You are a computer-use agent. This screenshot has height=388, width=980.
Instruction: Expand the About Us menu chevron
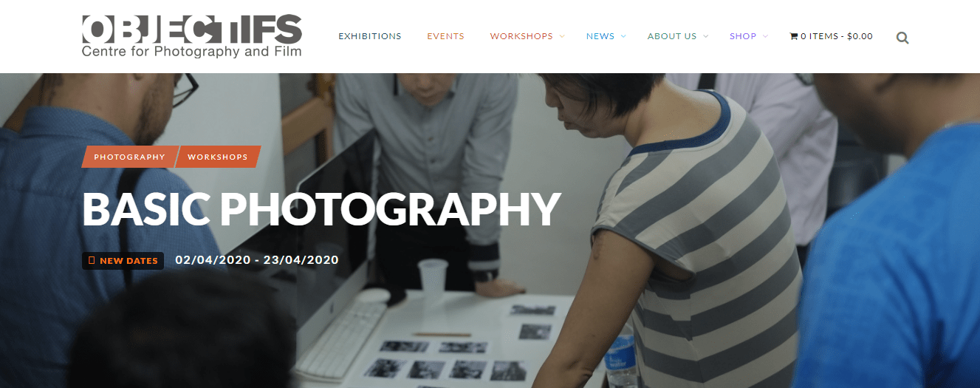click(x=705, y=36)
